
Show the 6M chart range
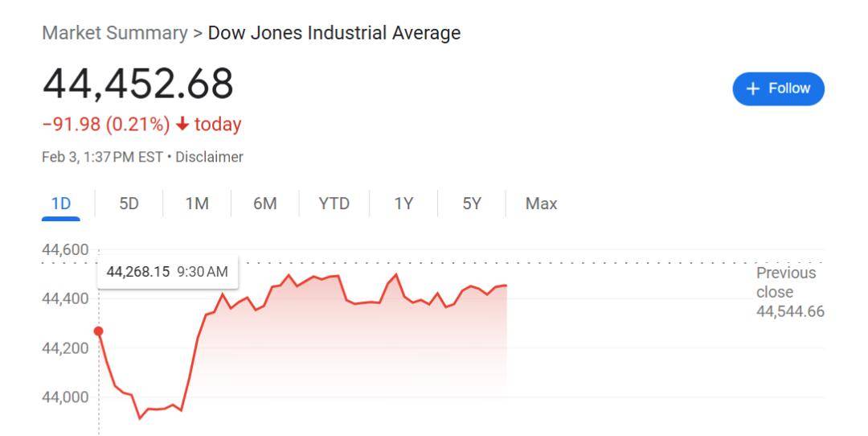tap(264, 204)
